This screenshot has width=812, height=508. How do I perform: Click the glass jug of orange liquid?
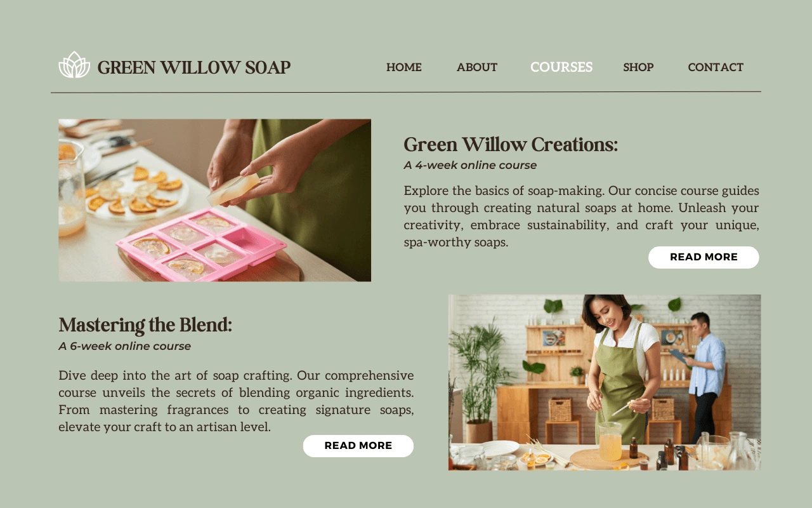point(610,441)
